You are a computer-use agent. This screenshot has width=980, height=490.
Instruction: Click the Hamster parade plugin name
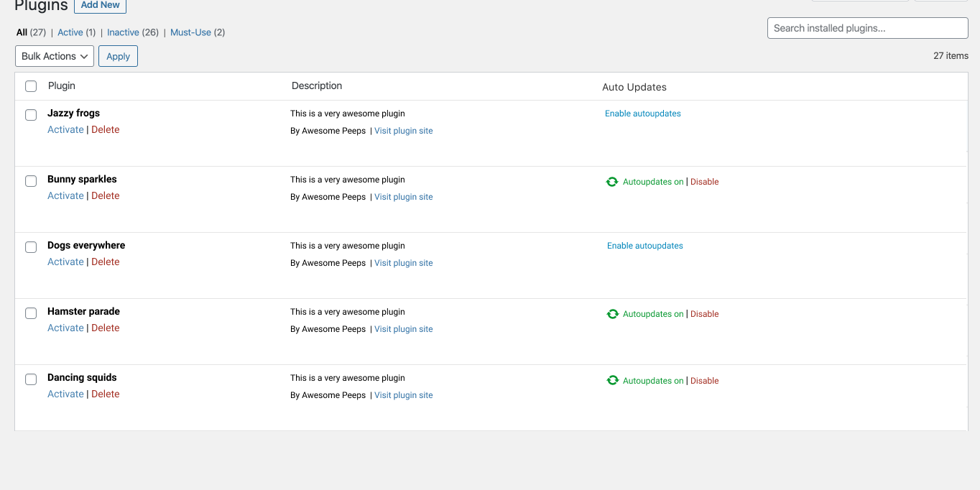[x=84, y=311]
